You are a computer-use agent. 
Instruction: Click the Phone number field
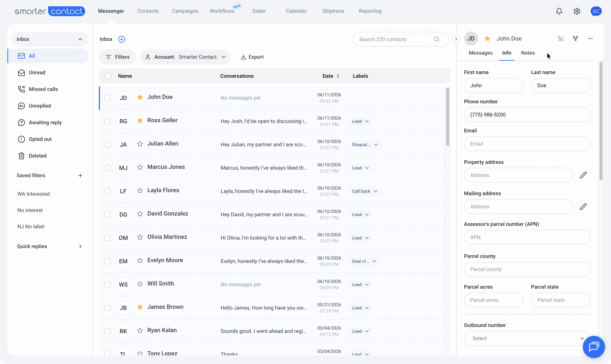(527, 115)
